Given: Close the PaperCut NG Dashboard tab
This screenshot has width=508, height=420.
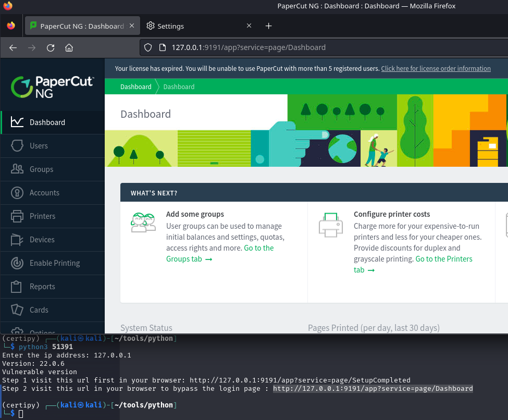Looking at the screenshot, I should coord(132,26).
